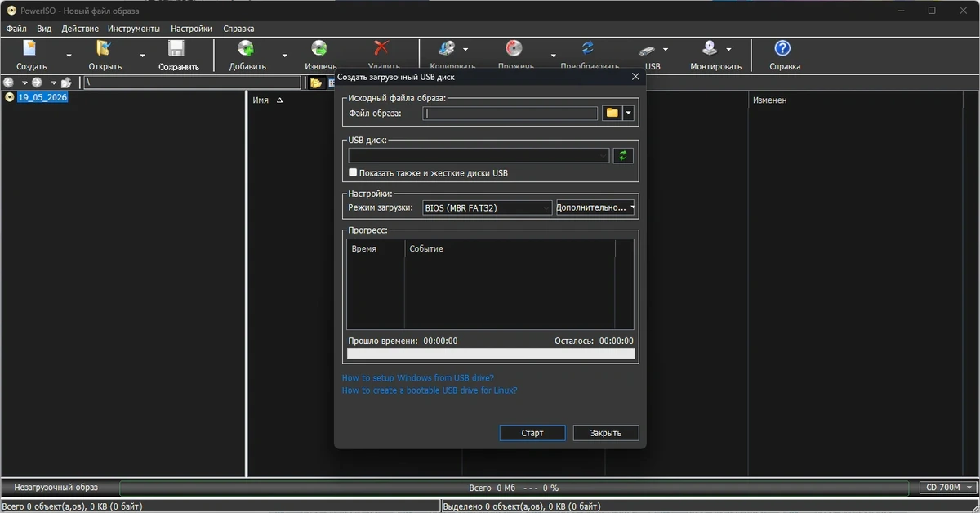980x513 pixels.
Task: Click the Старт button
Action: [532, 433]
